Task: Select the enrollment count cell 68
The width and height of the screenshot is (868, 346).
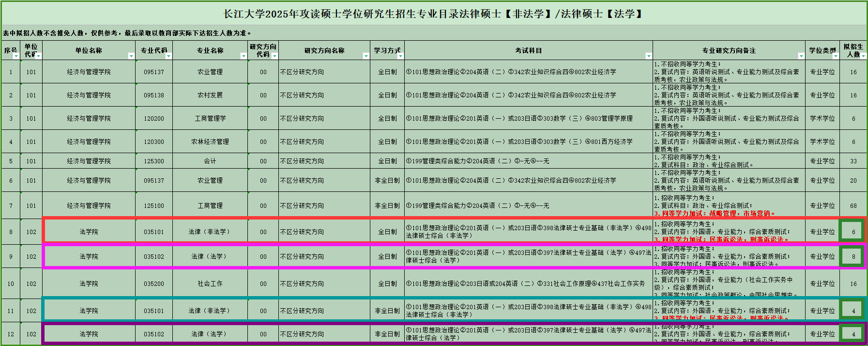Action: click(x=853, y=205)
